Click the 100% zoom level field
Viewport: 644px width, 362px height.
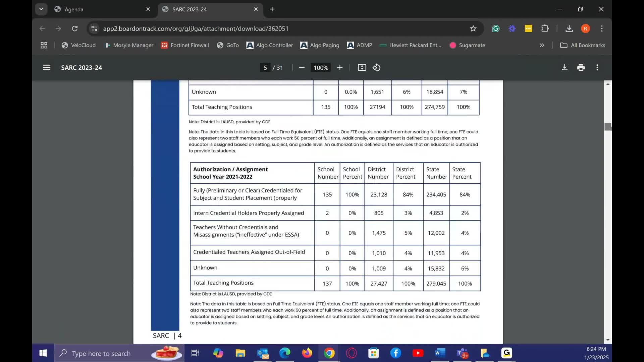point(321,68)
